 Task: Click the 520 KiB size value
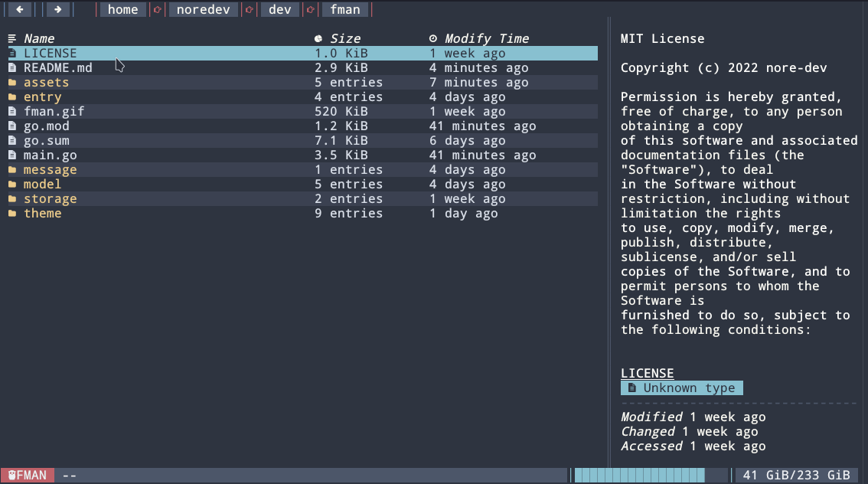point(341,111)
